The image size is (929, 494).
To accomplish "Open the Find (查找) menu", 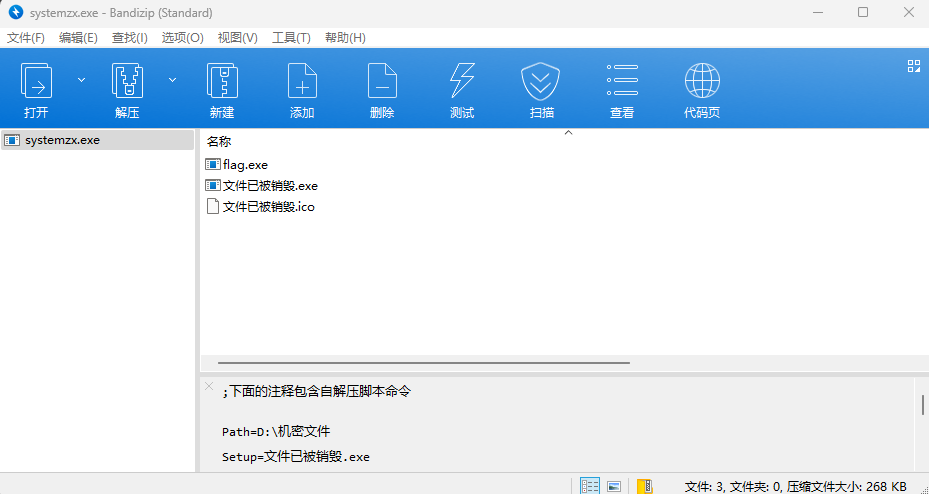I will (x=130, y=38).
